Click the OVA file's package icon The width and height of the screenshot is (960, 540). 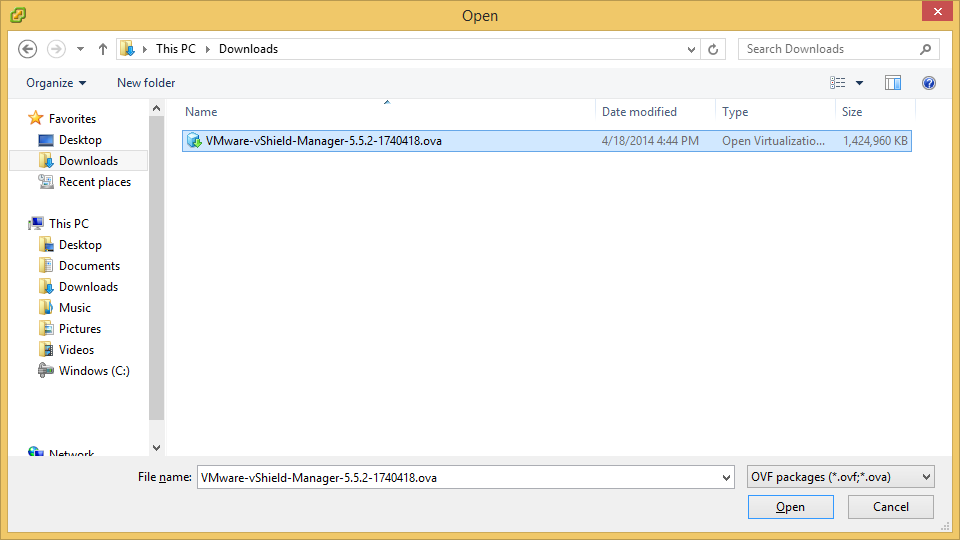pos(194,141)
